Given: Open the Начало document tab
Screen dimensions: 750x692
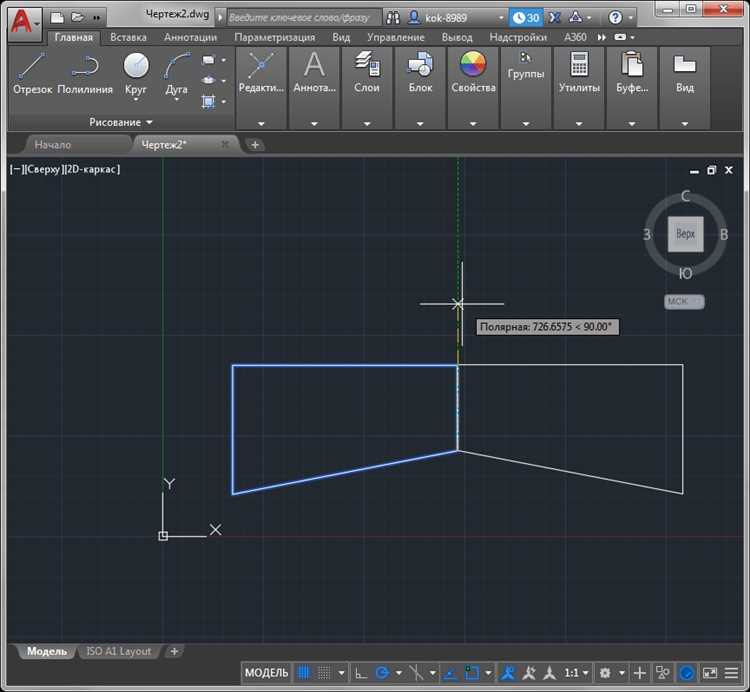Looking at the screenshot, I should tap(53, 145).
